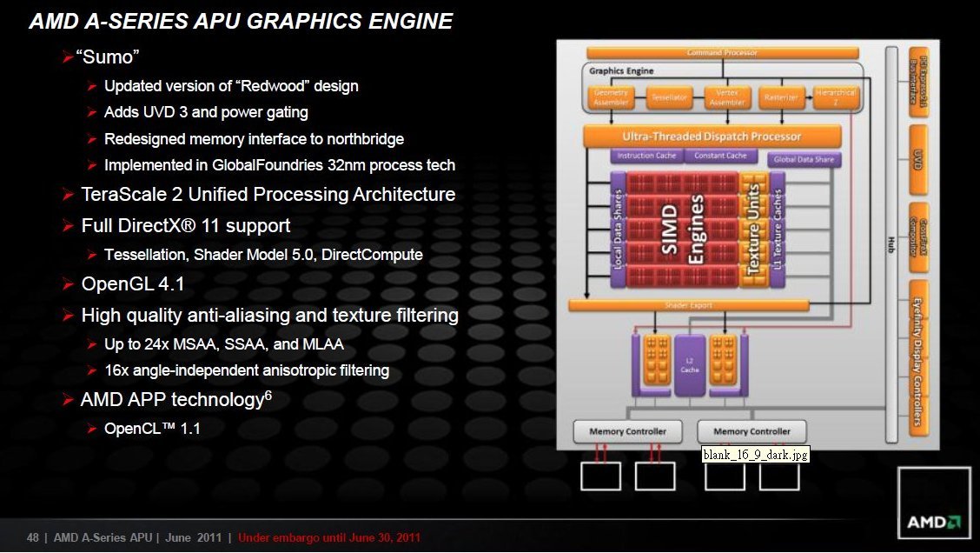This screenshot has width=980, height=553.
Task: Click the 'OpenCL™ 1.1' sub-bullet
Action: (x=152, y=429)
